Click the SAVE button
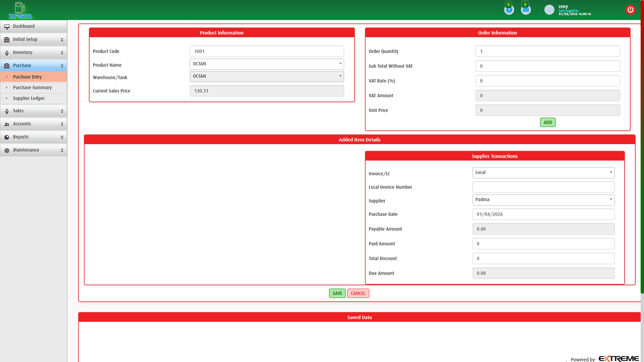Screen dimensions: 644x362 [337, 293]
